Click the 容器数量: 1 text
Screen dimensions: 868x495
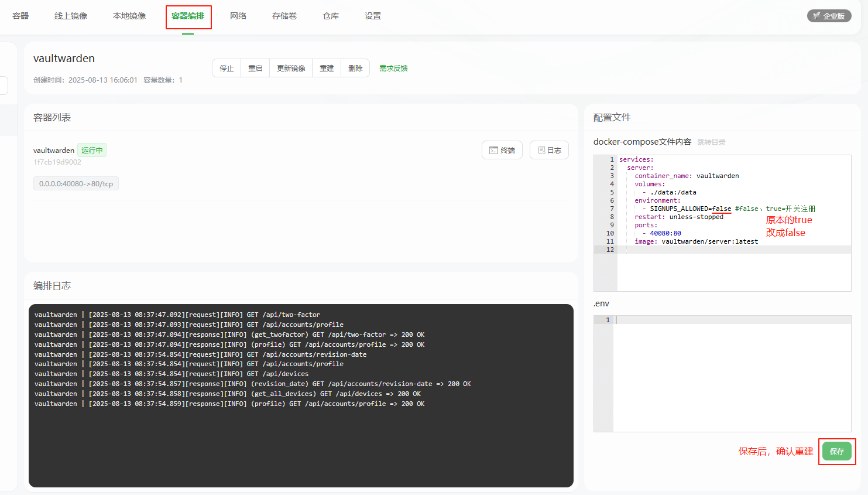163,80
